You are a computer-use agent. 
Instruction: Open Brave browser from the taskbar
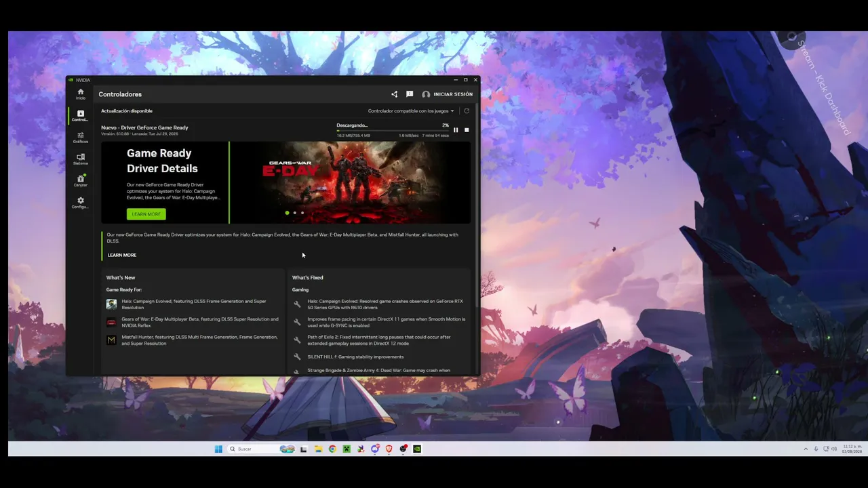[389, 449]
